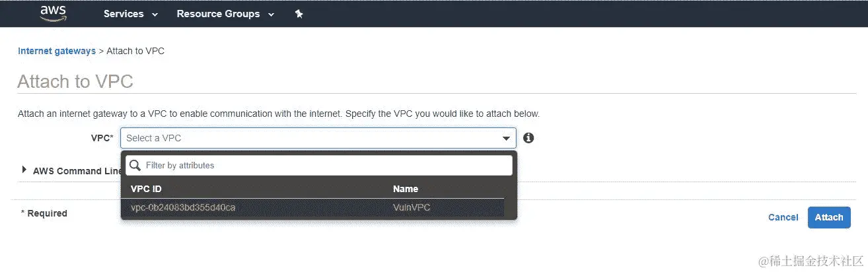The height and width of the screenshot is (272, 868).
Task: Click the Attach button
Action: click(829, 217)
